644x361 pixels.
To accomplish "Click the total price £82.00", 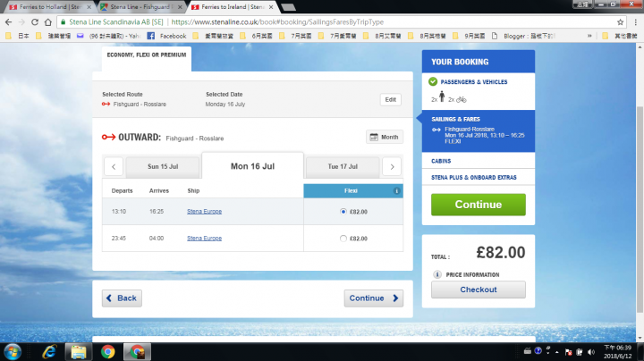I will [x=501, y=252].
